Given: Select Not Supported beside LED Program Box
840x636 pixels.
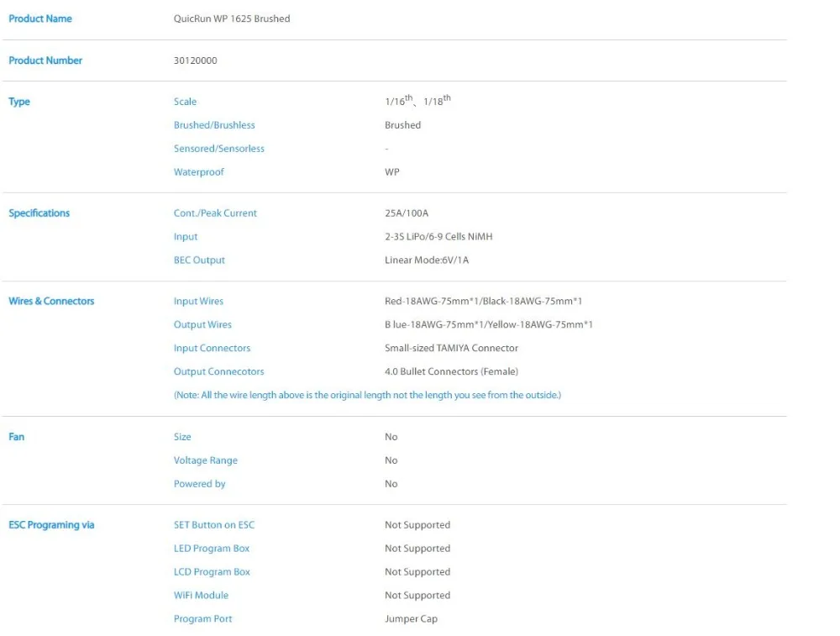Looking at the screenshot, I should click(417, 549).
